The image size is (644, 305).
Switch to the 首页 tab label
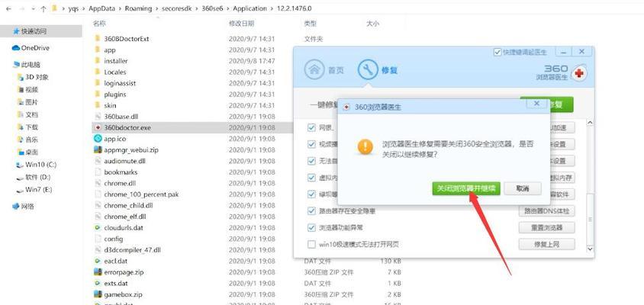coord(336,70)
